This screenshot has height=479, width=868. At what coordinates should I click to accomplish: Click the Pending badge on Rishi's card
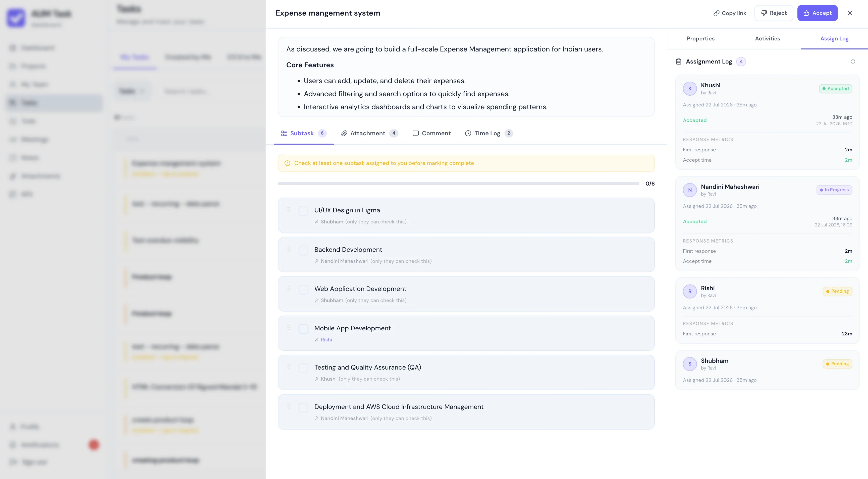pyautogui.click(x=837, y=291)
